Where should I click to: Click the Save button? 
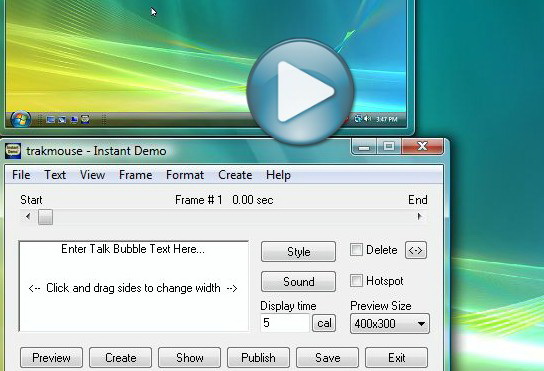click(x=328, y=357)
